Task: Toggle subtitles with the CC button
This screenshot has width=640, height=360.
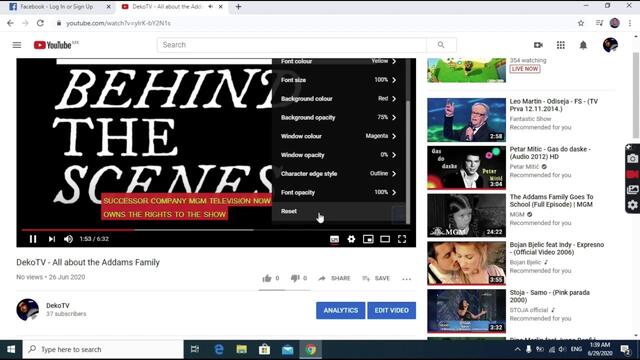Action: pos(334,239)
